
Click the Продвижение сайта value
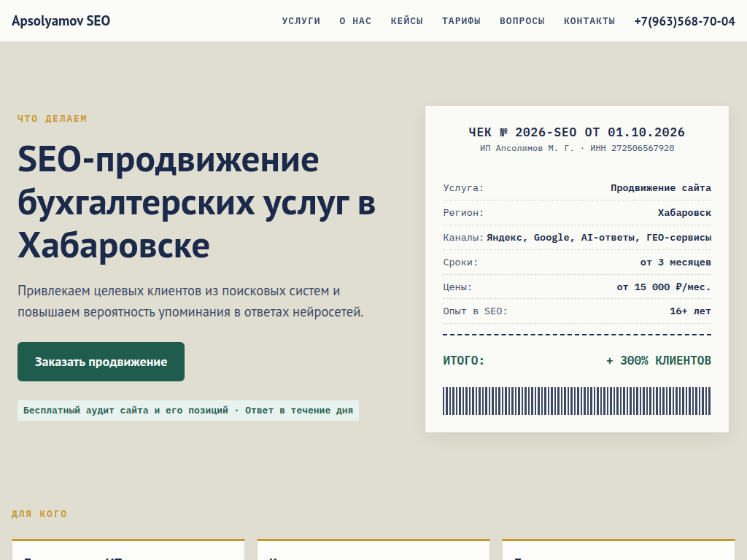click(x=661, y=188)
